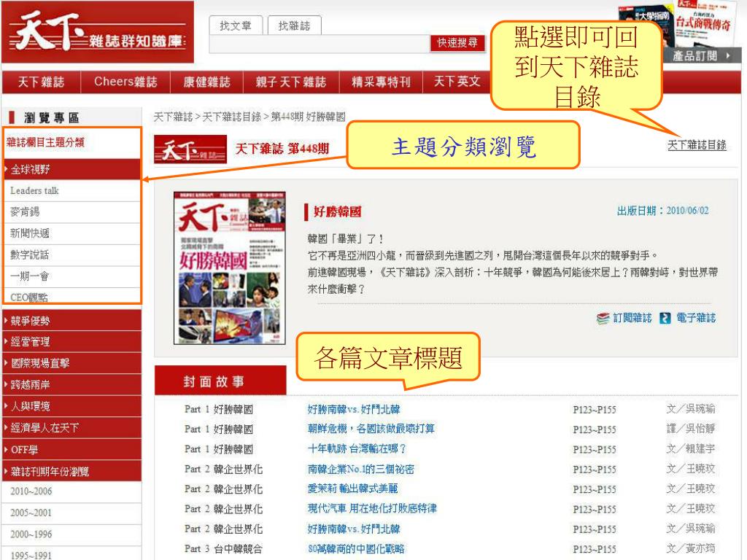Open the 天下英文 navigation menu
The height and width of the screenshot is (560, 747).
[x=457, y=82]
